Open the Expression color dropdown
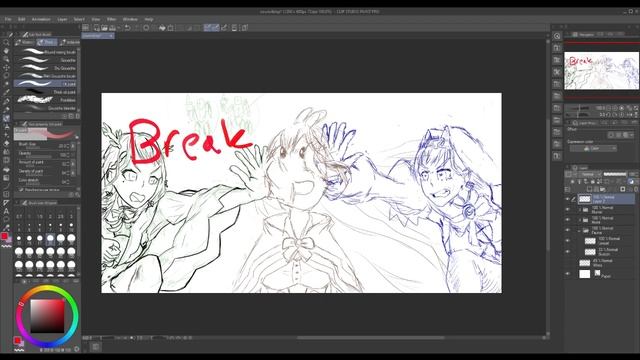Image resolution: width=640 pixels, height=360 pixels. point(593,149)
